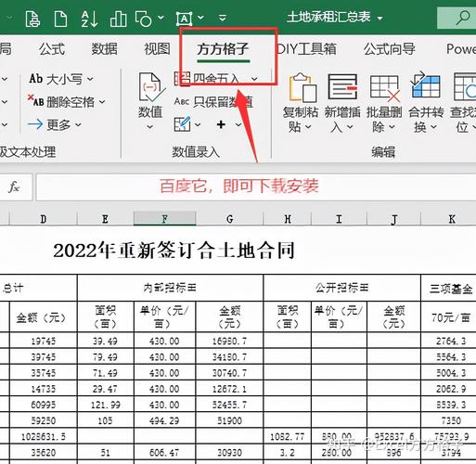Switch to the DIY工具箱 tab
Viewport: 476px width, 464px height.
click(x=306, y=49)
